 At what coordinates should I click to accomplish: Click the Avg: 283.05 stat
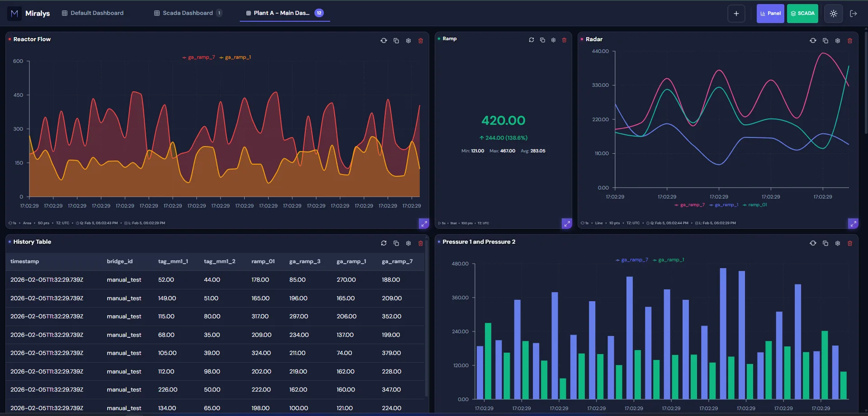coord(533,151)
